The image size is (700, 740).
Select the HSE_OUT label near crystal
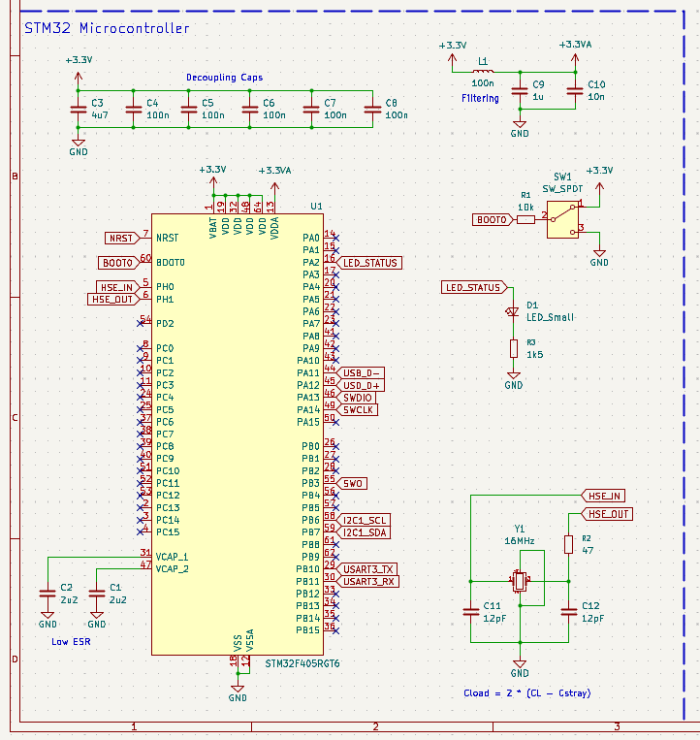(608, 514)
